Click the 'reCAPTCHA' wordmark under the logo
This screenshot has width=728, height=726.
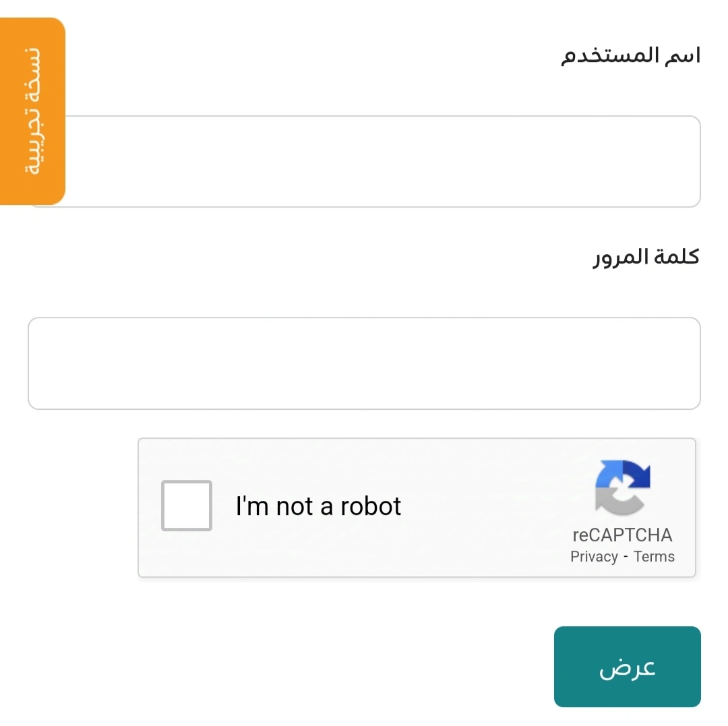click(x=622, y=535)
